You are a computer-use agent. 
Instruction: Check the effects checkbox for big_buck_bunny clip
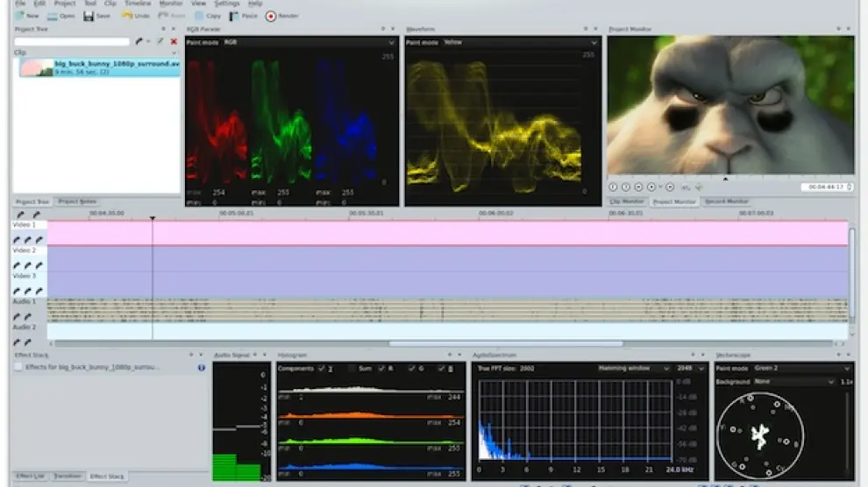pos(19,368)
